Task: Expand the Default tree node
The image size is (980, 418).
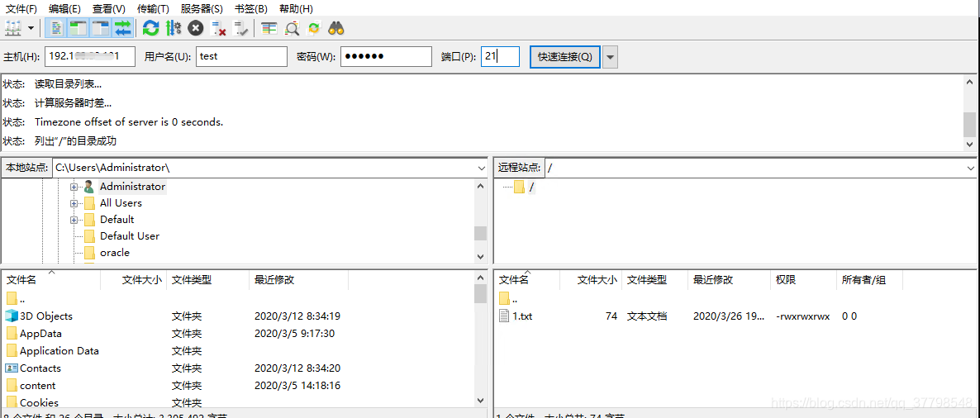Action: (74, 220)
